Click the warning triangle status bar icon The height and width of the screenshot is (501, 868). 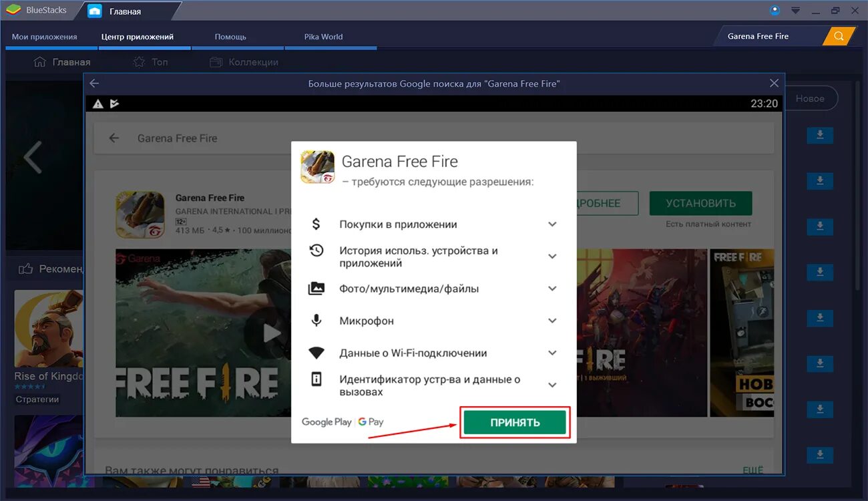tap(97, 104)
